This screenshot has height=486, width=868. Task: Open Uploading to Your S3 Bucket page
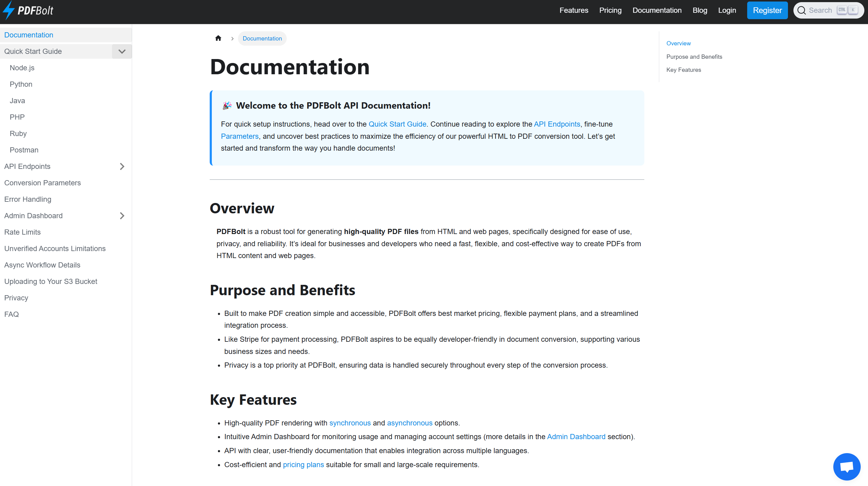[51, 281]
